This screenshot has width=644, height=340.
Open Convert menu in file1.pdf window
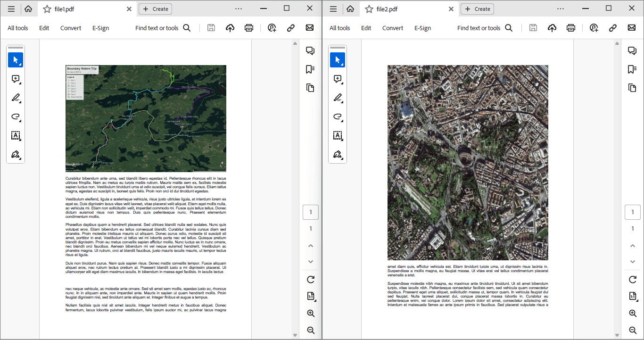[x=71, y=28]
